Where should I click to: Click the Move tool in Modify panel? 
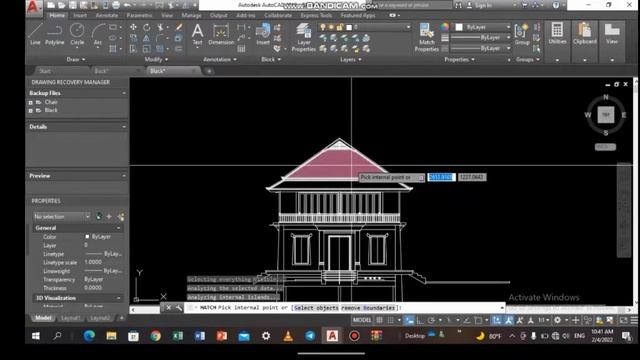133,27
